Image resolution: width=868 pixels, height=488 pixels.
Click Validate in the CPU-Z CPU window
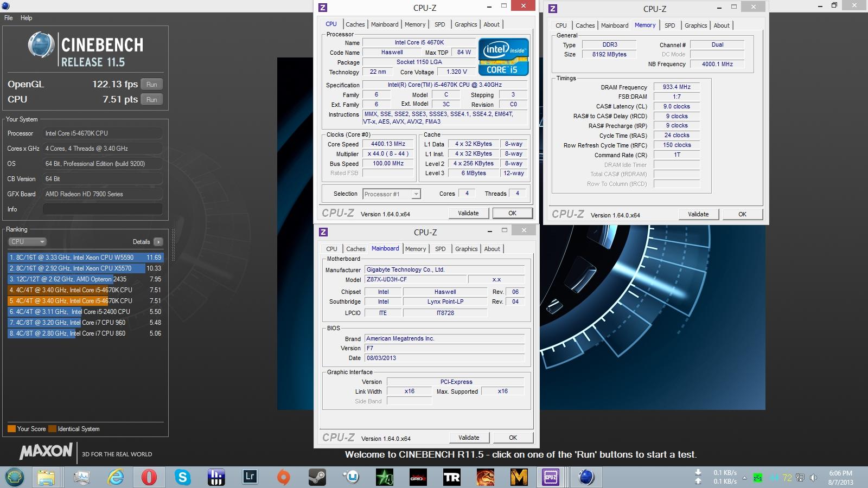click(x=468, y=213)
